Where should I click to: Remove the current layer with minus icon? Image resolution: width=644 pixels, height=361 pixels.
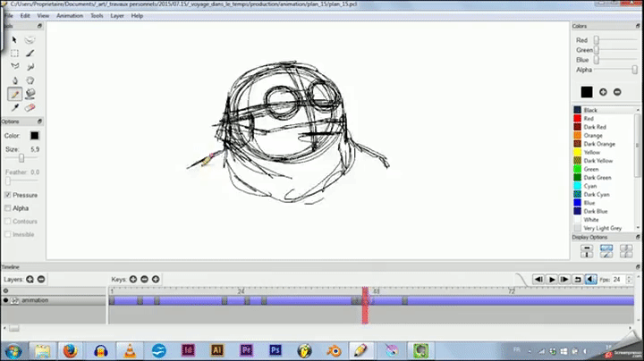coord(41,280)
